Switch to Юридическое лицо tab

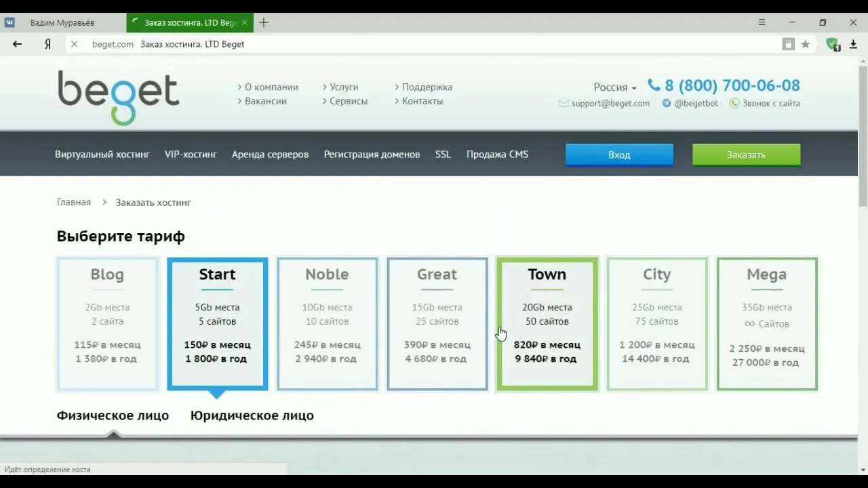(x=252, y=415)
